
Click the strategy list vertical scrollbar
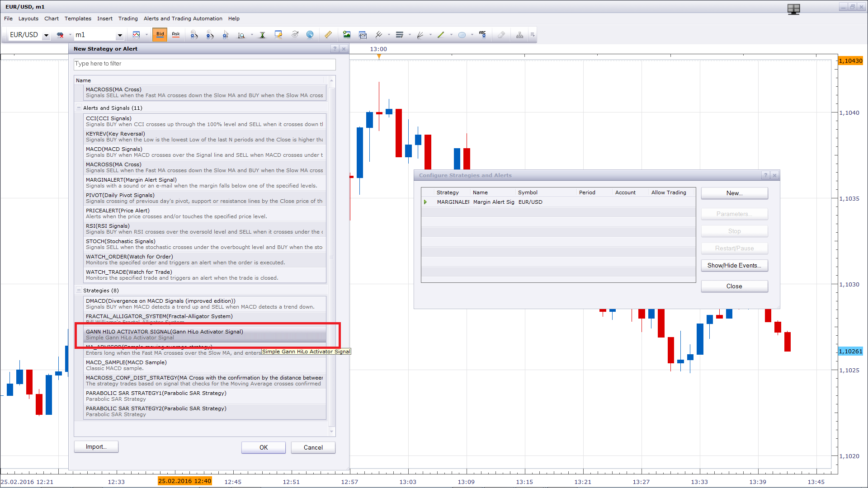332,256
